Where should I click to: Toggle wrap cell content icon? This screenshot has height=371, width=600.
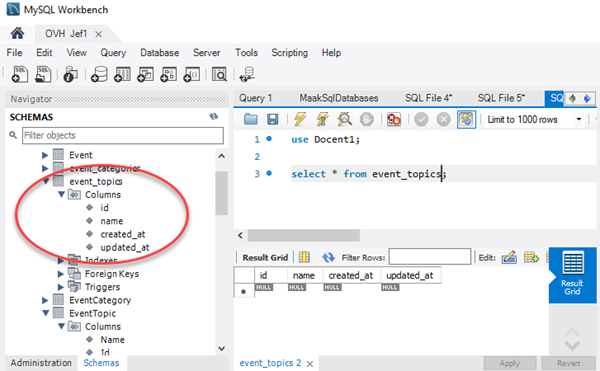coord(304,257)
